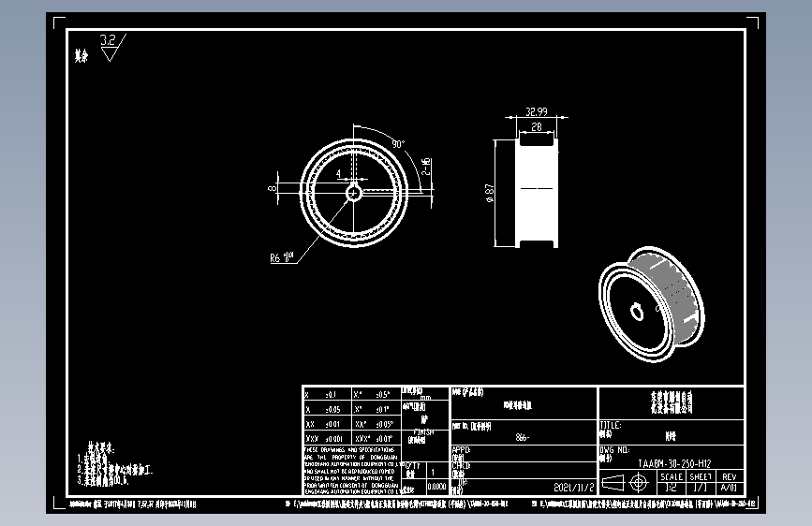Click the keyway width dimension 4
The width and height of the screenshot is (812, 526).
coord(339,173)
